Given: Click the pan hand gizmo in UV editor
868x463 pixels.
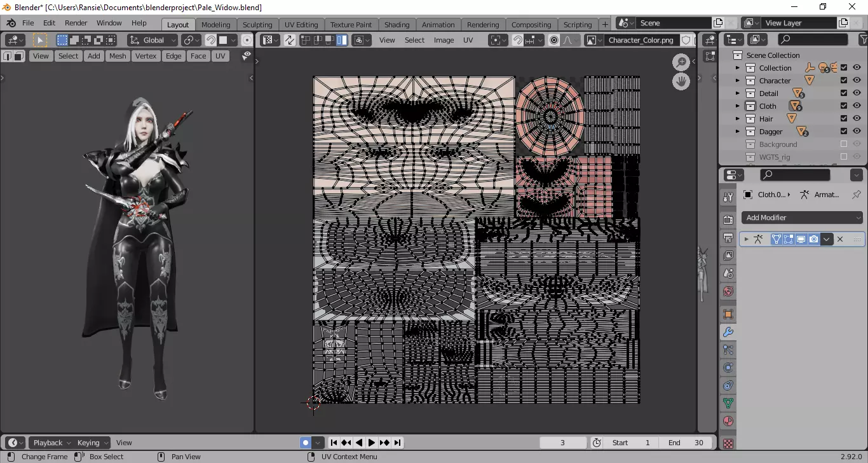Looking at the screenshot, I should [x=681, y=81].
